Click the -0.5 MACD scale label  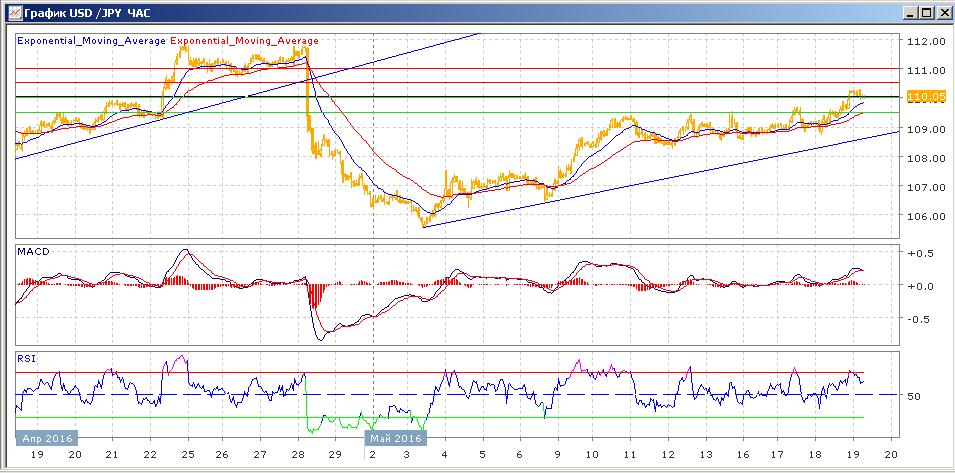point(919,319)
